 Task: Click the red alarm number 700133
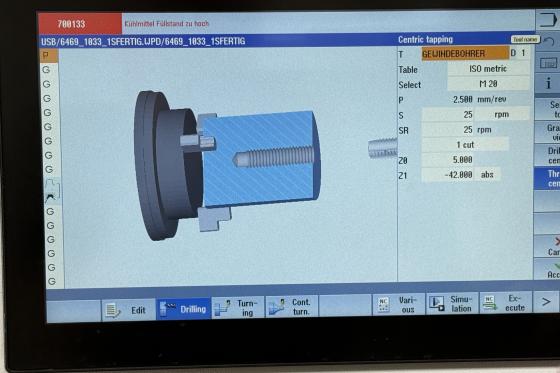point(71,24)
